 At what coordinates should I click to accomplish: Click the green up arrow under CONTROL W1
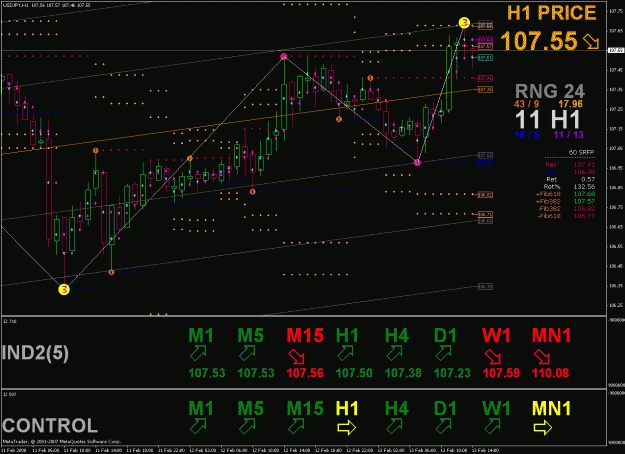tap(493, 426)
